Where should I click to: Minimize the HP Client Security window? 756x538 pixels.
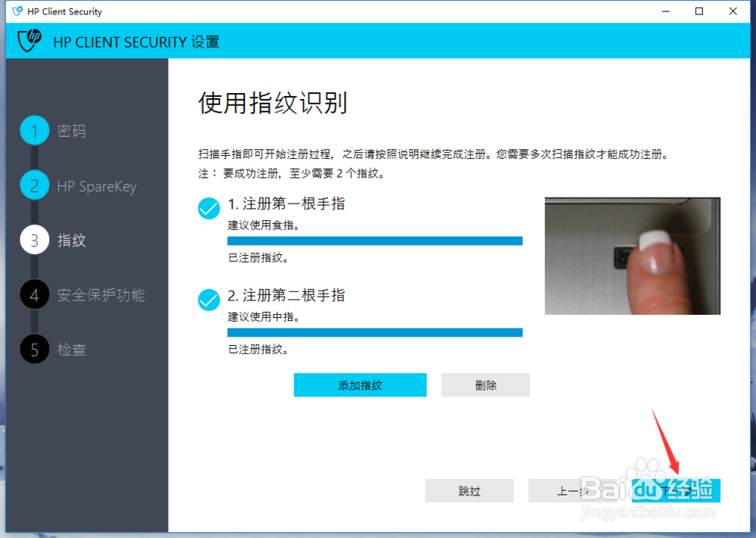click(666, 11)
